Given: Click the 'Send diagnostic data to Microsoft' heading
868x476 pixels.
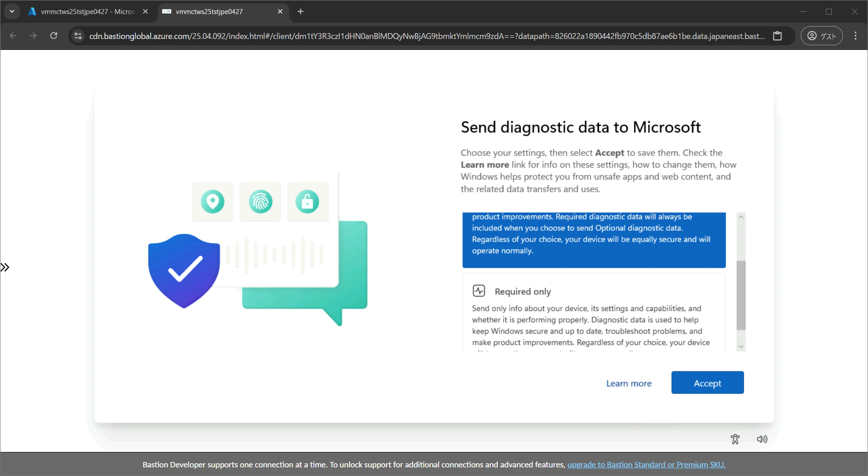Looking at the screenshot, I should click(580, 127).
